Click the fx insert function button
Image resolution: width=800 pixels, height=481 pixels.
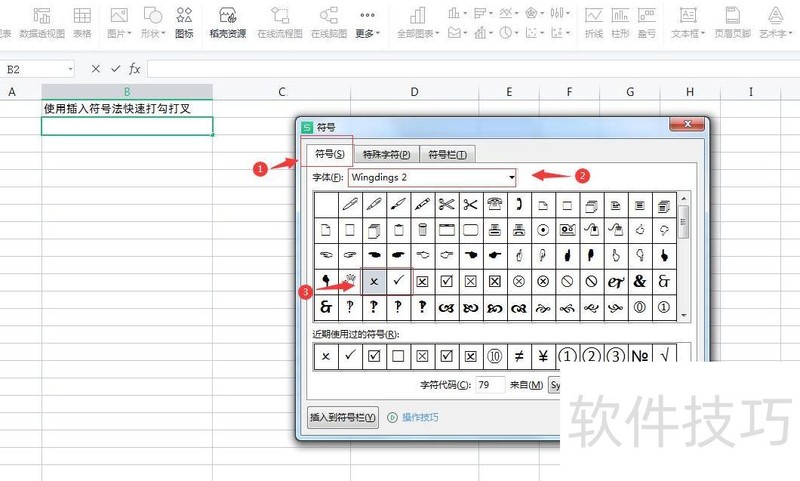134,68
